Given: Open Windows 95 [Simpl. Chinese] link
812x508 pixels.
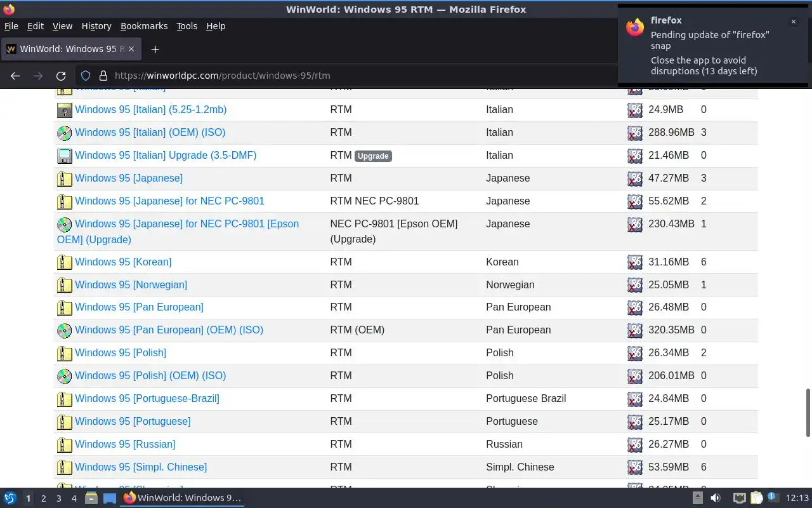Looking at the screenshot, I should (141, 467).
